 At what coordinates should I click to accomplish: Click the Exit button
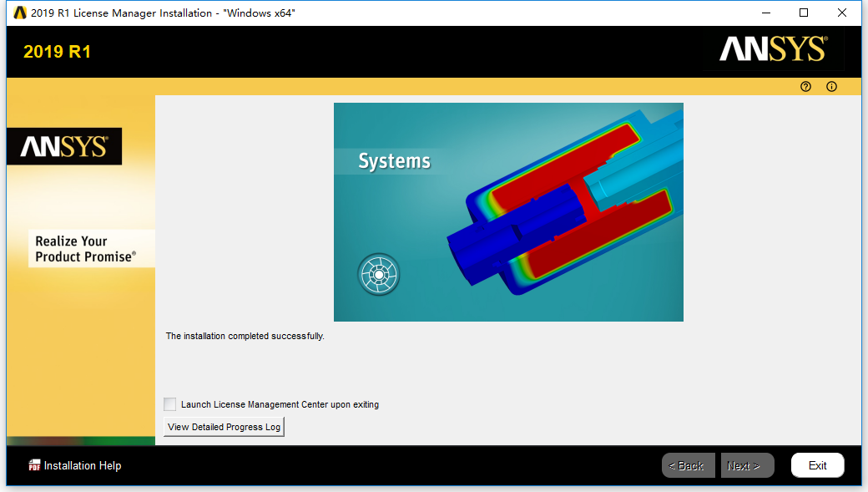pos(818,465)
